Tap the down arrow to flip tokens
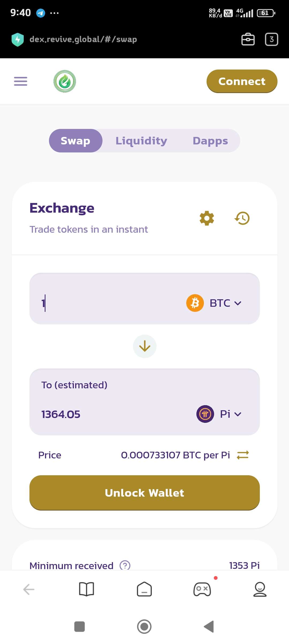The height and width of the screenshot is (644, 289). point(145,346)
